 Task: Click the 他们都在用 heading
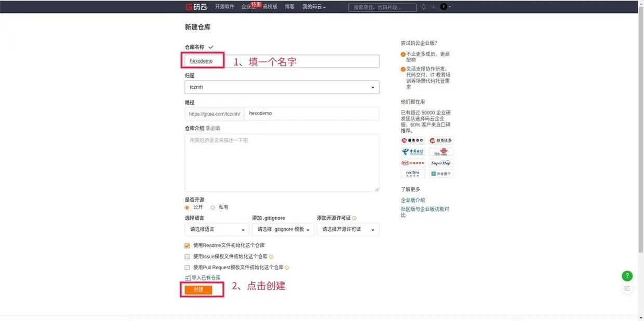[413, 102]
